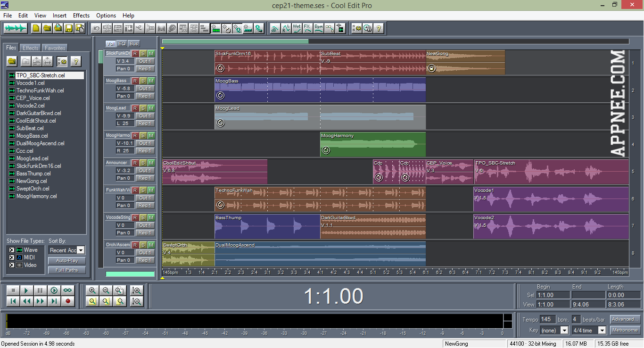This screenshot has width=644, height=348.
Task: Click the Bpm tempo envelopes icon
Action: (319, 28)
